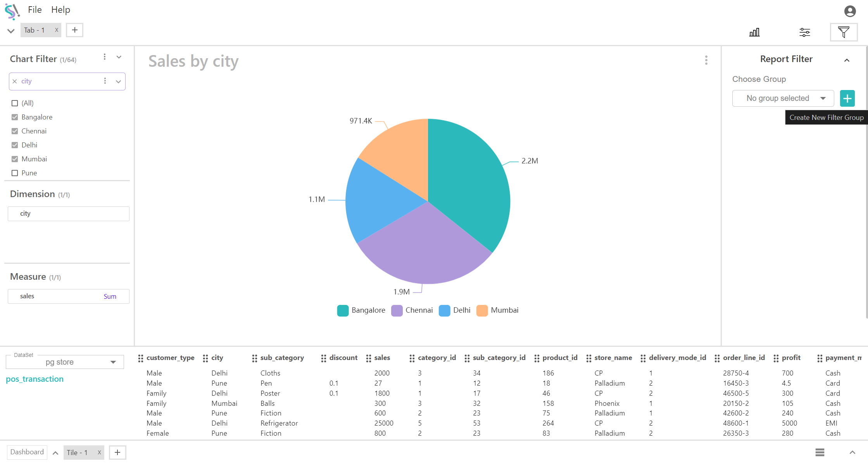
Task: Click the DataSet pg store dropdown
Action: tap(65, 361)
